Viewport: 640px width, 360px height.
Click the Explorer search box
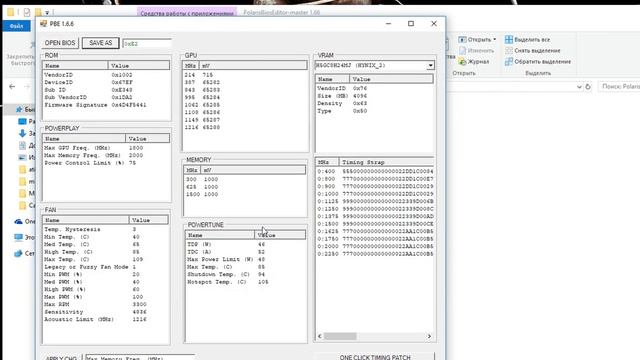(x=619, y=87)
